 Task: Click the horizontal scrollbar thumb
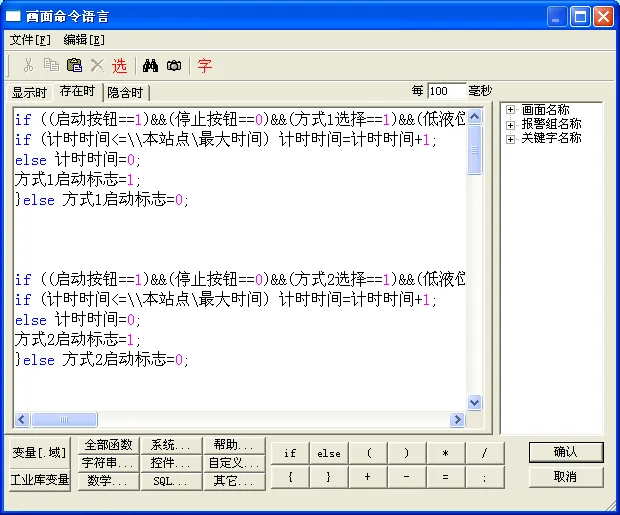point(64,419)
